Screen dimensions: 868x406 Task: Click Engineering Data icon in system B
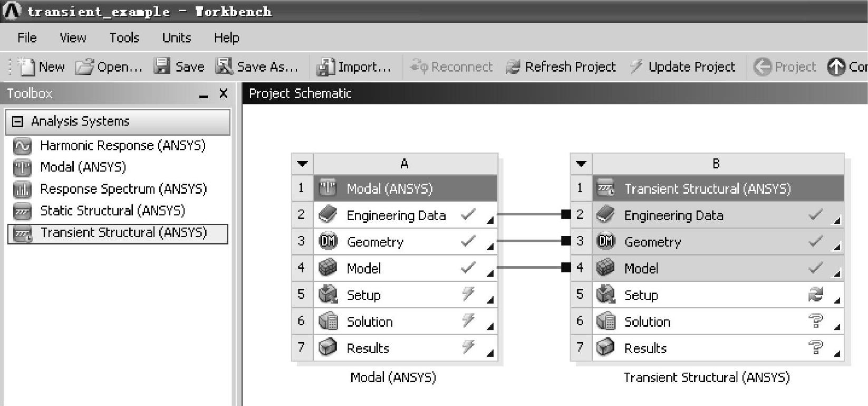pos(605,215)
